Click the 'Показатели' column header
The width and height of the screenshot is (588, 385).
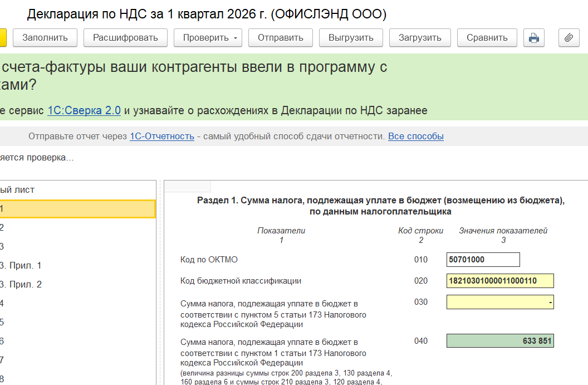click(281, 231)
